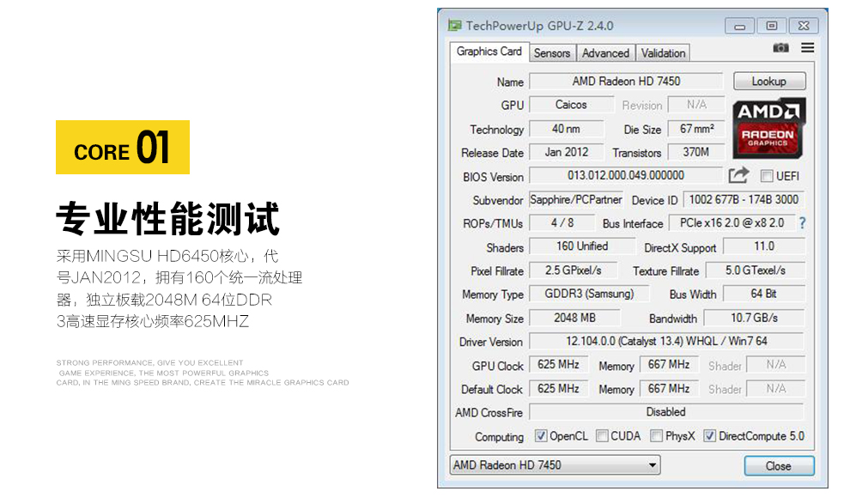Click the BIOS Version field

tap(626, 175)
